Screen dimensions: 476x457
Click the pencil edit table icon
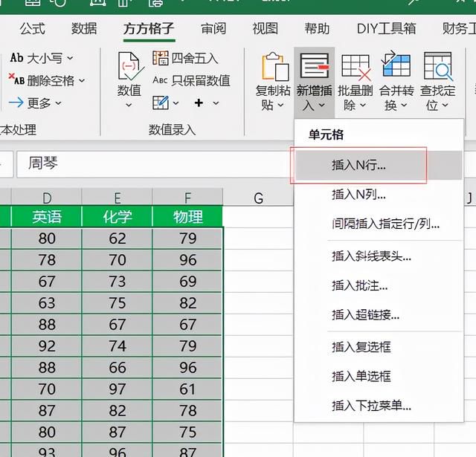tap(161, 103)
